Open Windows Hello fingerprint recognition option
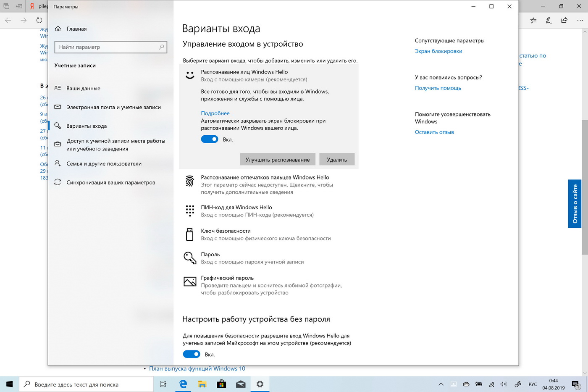Image resolution: width=588 pixels, height=392 pixels. coord(269,184)
